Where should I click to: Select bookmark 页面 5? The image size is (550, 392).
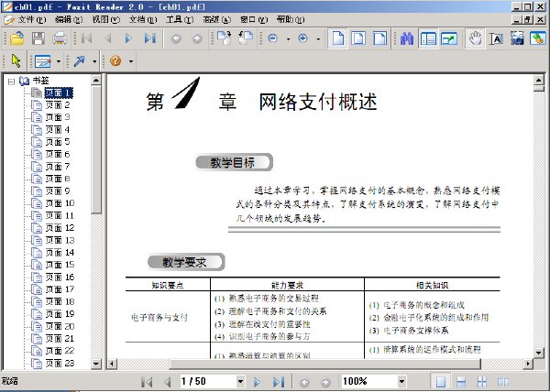58,142
